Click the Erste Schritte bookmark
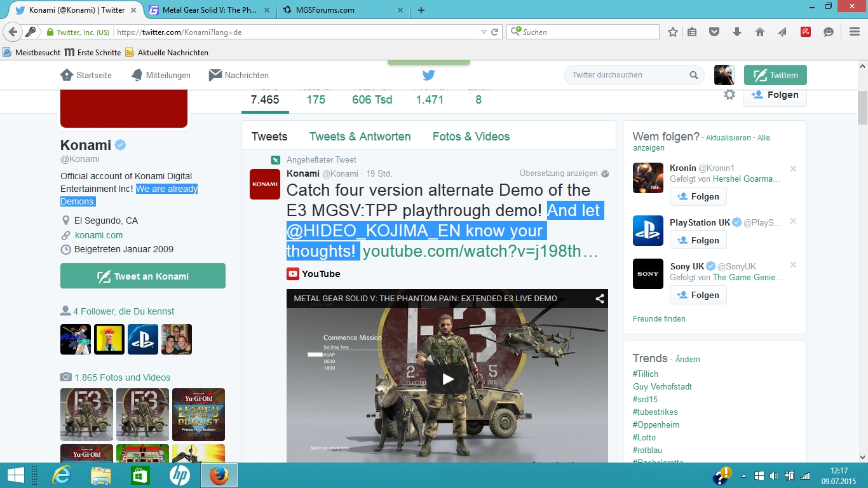Screen dimensions: 868x488 (93, 53)
